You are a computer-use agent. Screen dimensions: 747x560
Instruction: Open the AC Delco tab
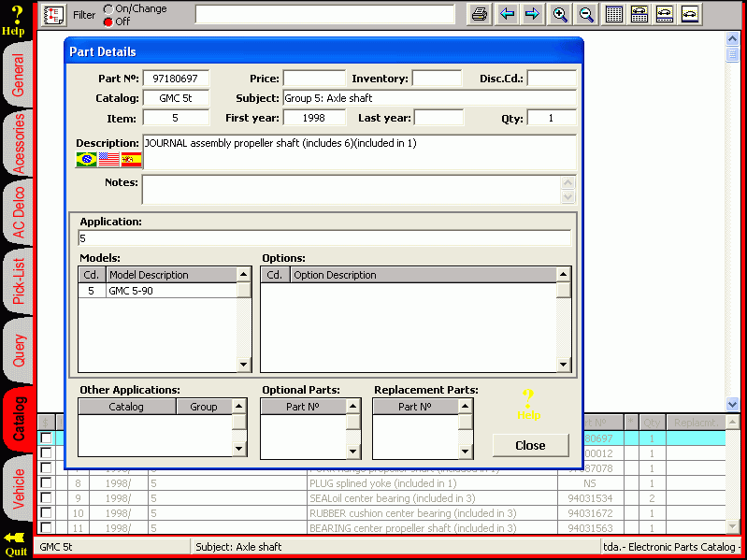(17, 213)
